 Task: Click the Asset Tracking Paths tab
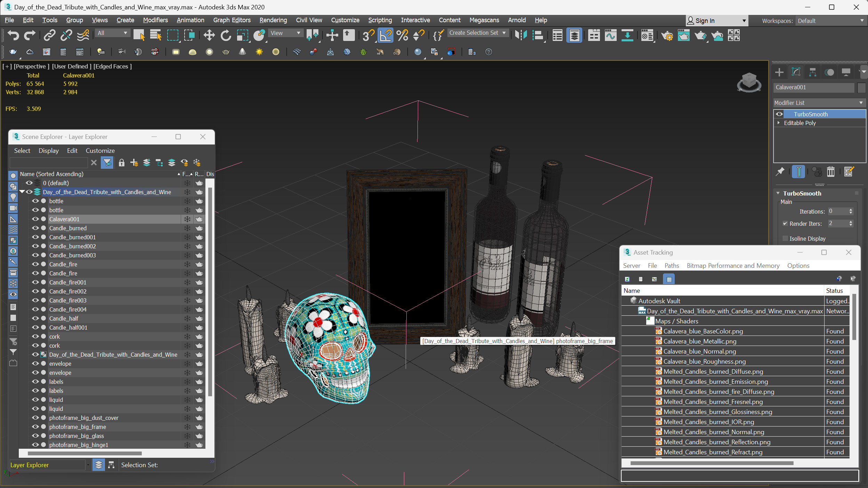tap(671, 265)
